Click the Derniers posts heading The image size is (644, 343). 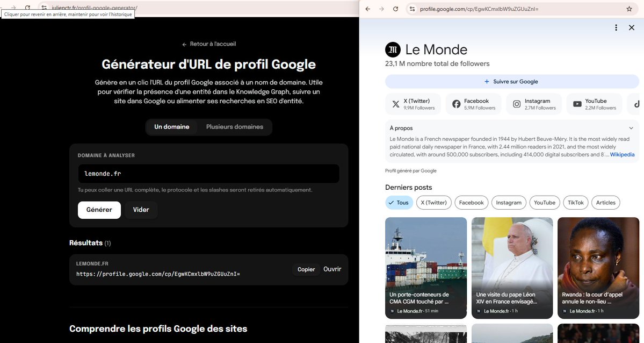click(x=409, y=188)
